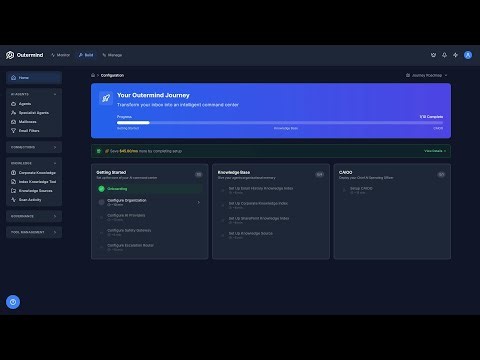This screenshot has width=480, height=360.
Task: Click the Knowledge Base card heading
Action: coord(234,172)
